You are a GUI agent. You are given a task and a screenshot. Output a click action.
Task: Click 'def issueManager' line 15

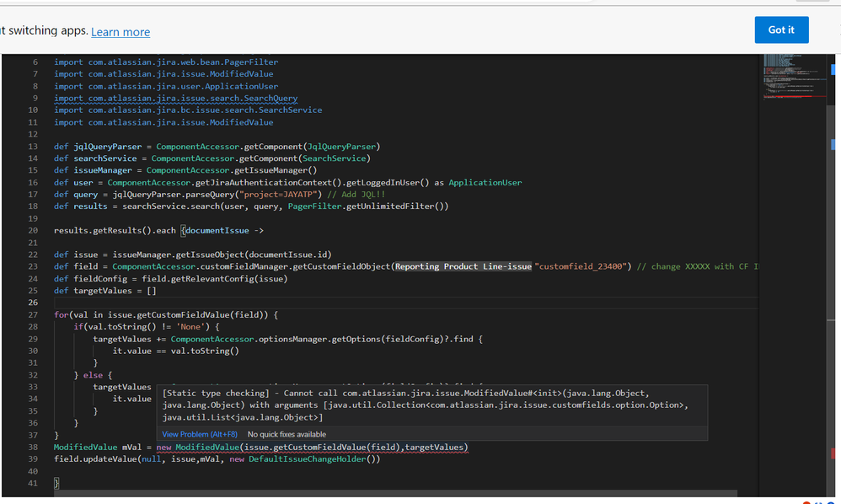pyautogui.click(x=185, y=170)
